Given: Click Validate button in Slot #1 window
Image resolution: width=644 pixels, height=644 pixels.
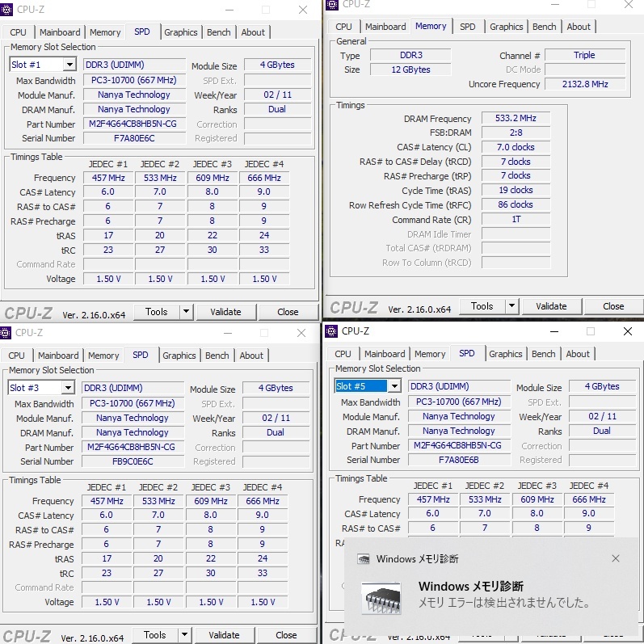Looking at the screenshot, I should click(x=226, y=312).
